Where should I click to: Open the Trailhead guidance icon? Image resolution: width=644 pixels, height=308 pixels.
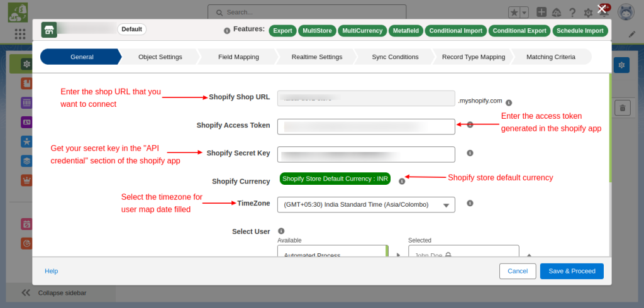point(557,13)
